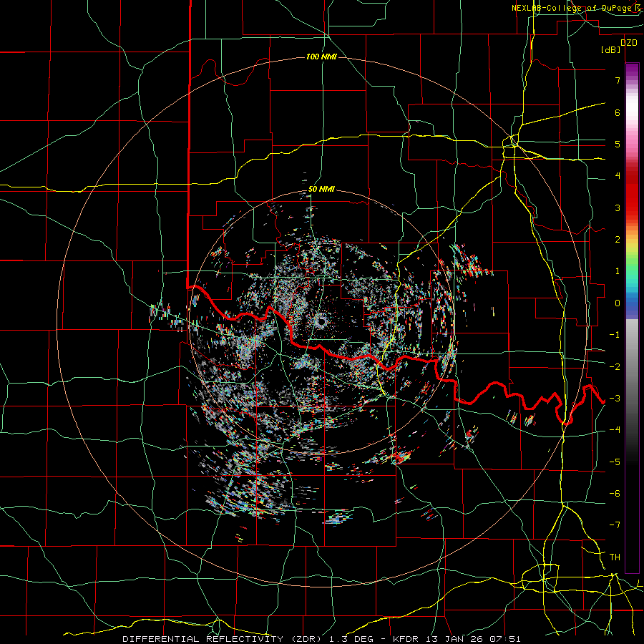This screenshot has width=644, height=644.
Task: Select the "KFDR" station identifier in footer
Action: point(406,639)
